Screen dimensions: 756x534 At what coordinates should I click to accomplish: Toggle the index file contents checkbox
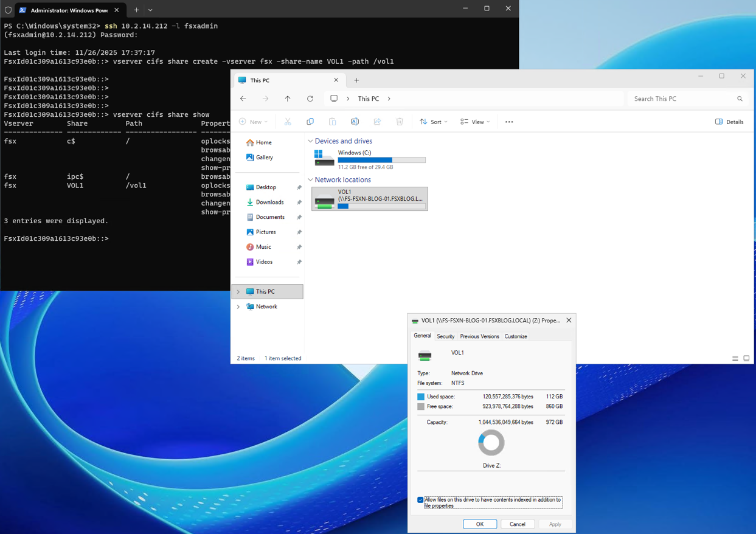click(x=420, y=500)
